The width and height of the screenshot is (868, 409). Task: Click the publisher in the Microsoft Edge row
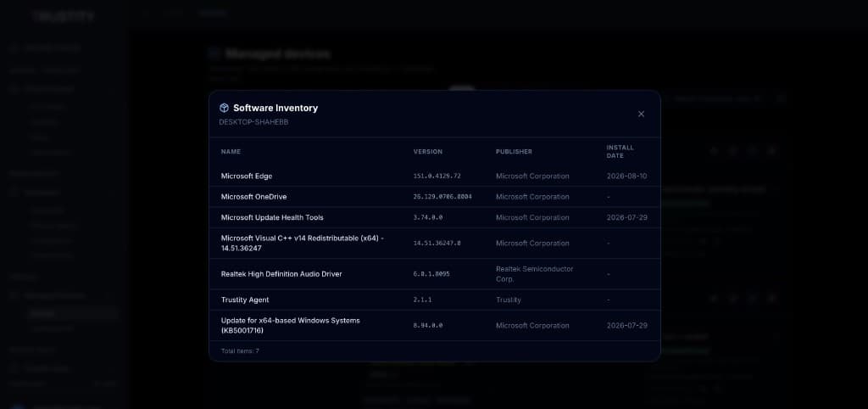point(532,176)
